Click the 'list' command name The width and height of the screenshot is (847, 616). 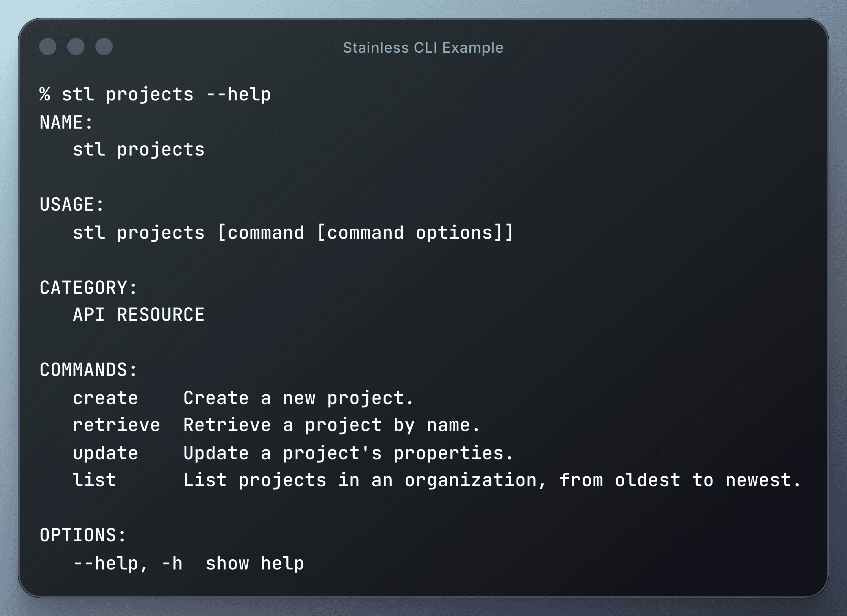(x=94, y=480)
